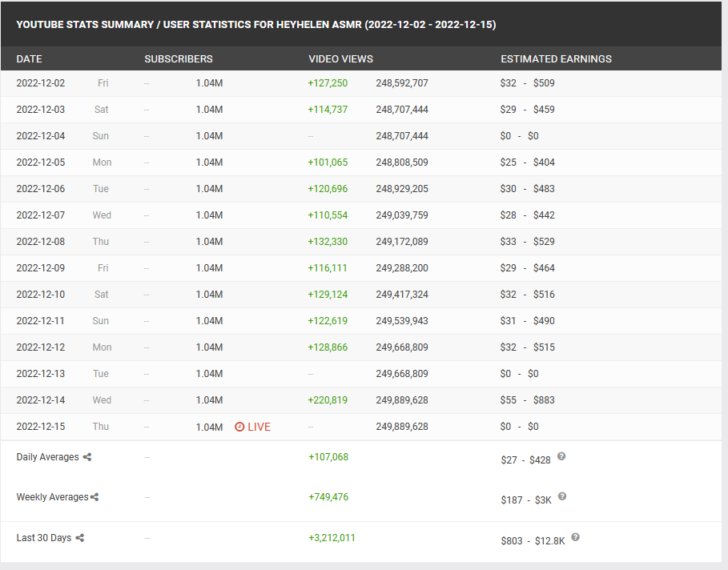Select the +129,124 video views gain
The image size is (728, 570).
pos(328,295)
